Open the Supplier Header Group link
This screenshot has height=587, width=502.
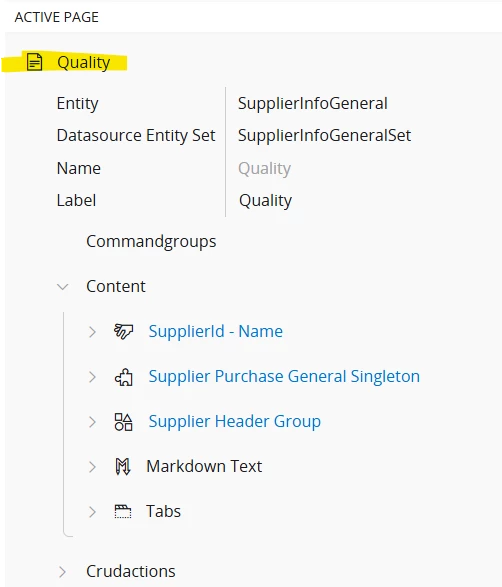(x=235, y=422)
